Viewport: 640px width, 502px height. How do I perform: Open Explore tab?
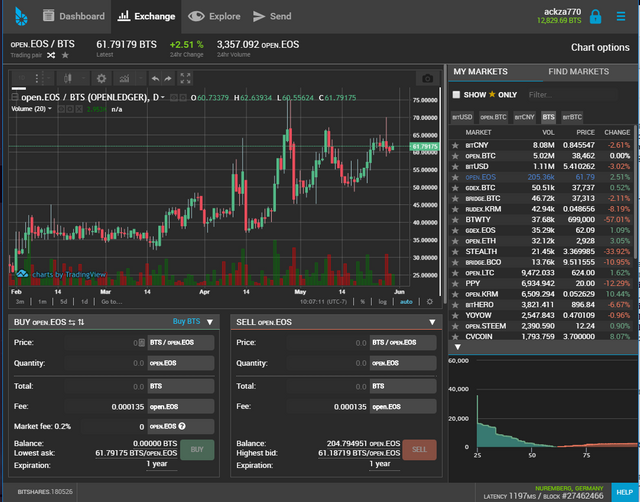[x=214, y=16]
